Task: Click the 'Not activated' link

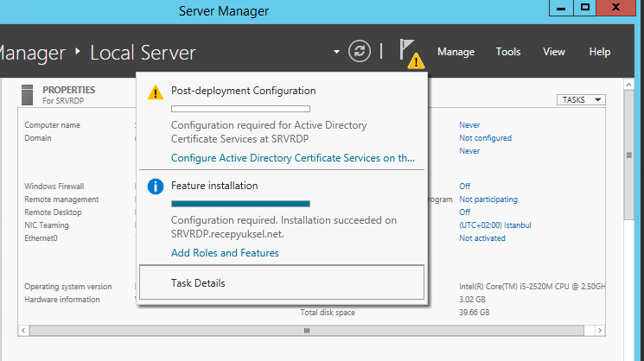Action: tap(482, 238)
